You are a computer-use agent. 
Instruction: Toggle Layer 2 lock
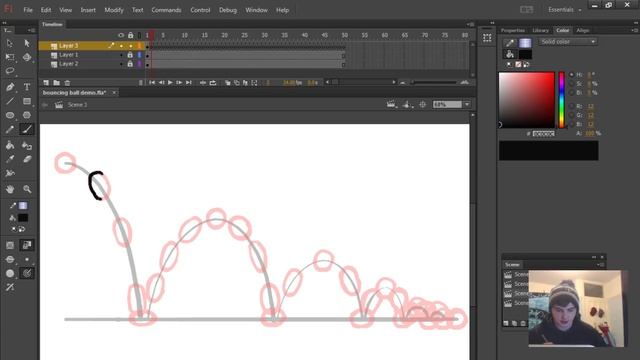130,64
